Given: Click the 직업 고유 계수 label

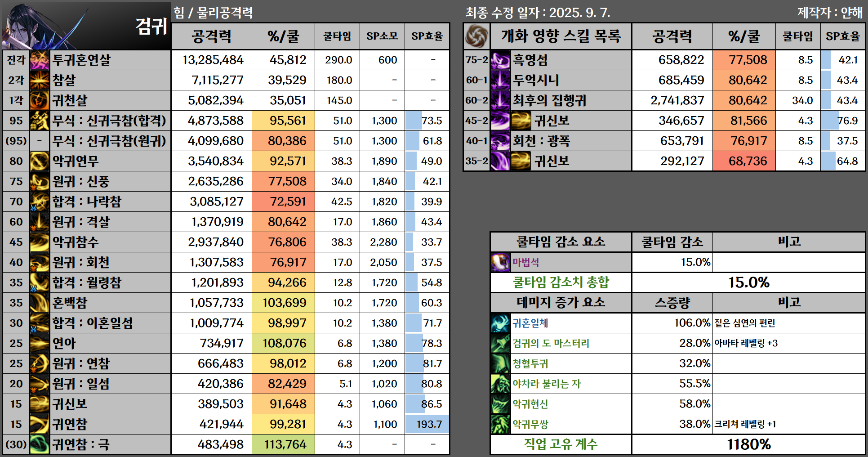Looking at the screenshot, I should tap(561, 444).
